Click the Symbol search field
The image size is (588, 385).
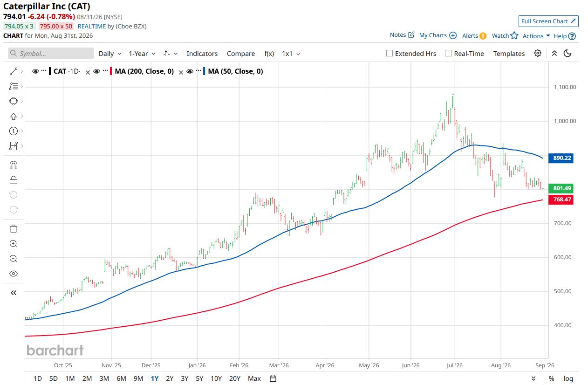tap(51, 54)
